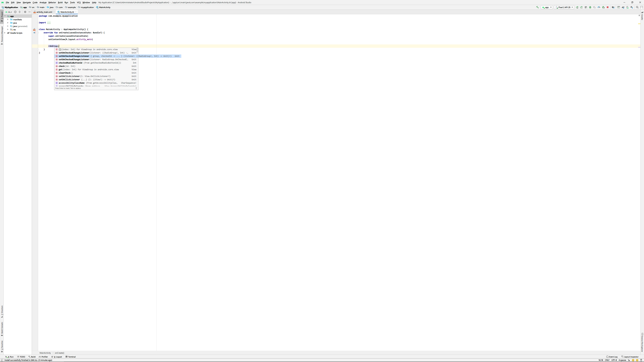Viewport: 644px width, 362px height.
Task: Open the app run configuration dropdown
Action: [x=547, y=7]
